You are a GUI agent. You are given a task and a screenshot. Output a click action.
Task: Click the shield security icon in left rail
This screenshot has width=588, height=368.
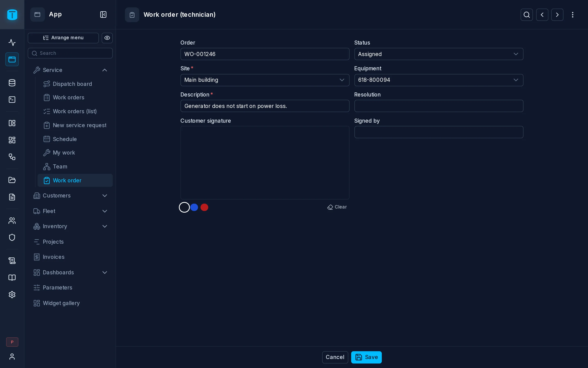[x=12, y=237]
